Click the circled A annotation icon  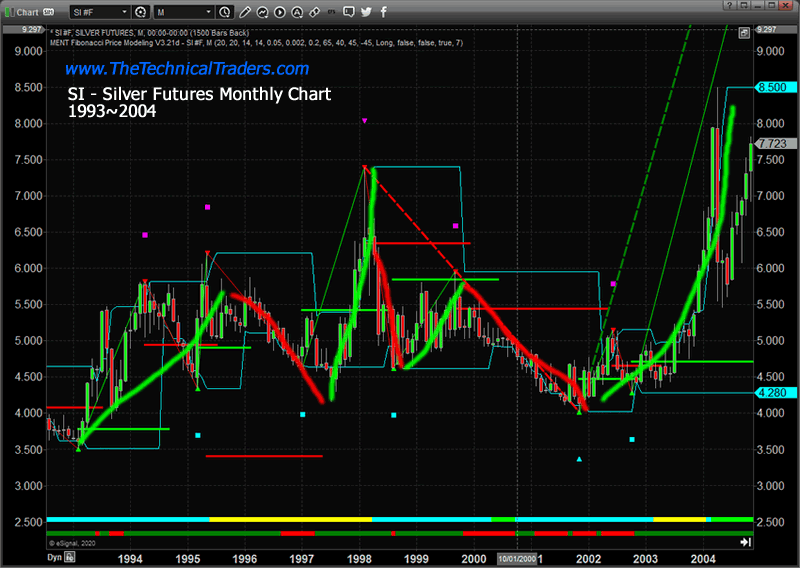pos(297,12)
